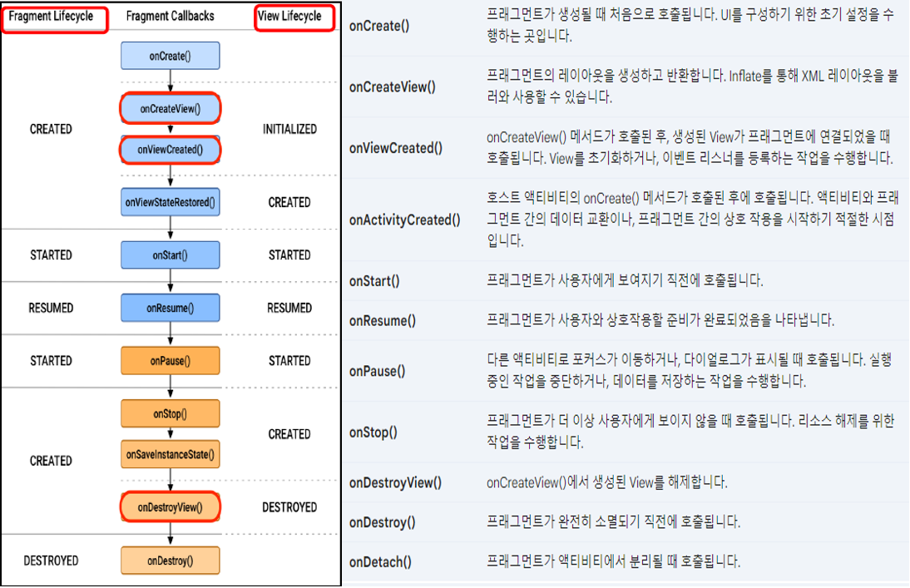
Task: Select the onStart() box in the flowchart
Action: click(x=170, y=254)
